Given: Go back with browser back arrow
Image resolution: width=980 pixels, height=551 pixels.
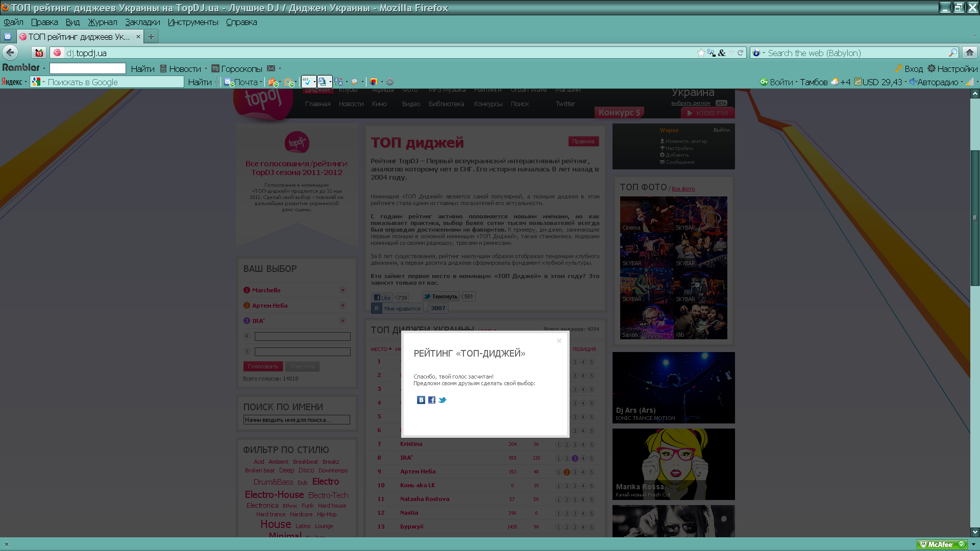Looking at the screenshot, I should [x=10, y=53].
